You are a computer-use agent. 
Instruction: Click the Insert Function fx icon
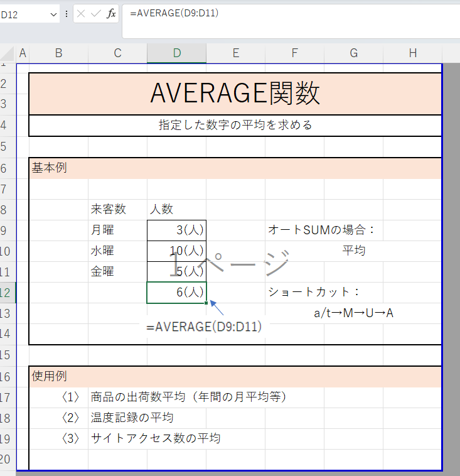(111, 14)
